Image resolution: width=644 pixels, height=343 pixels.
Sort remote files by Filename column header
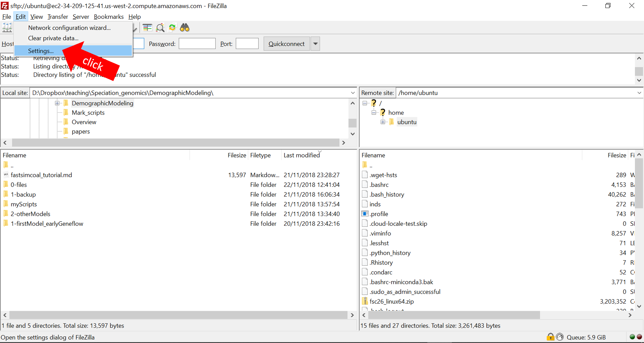[471, 155]
